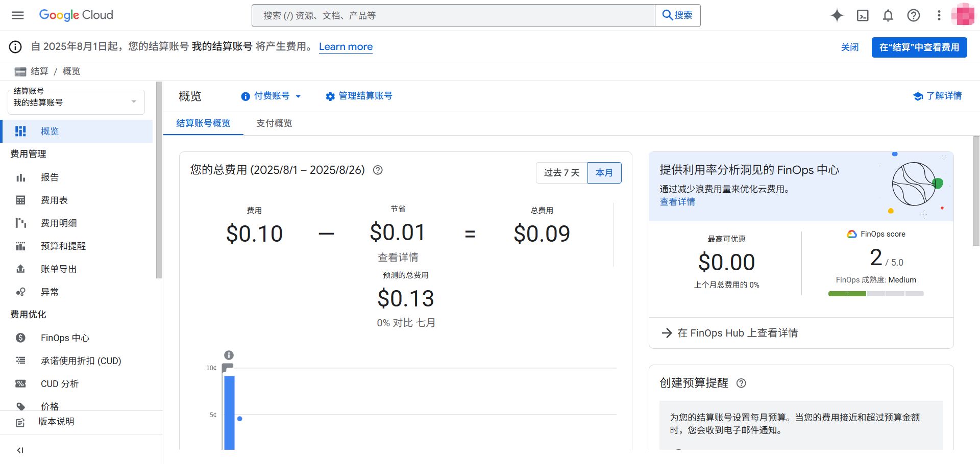The width and height of the screenshot is (980, 464).
Task: Click info marker above the cost chart
Action: click(x=229, y=355)
